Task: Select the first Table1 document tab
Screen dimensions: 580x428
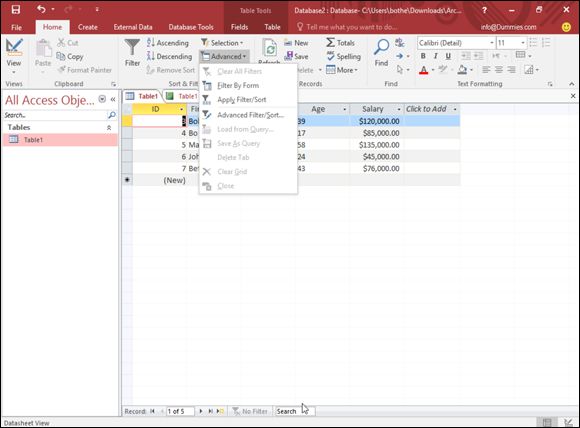Action: click(x=142, y=96)
